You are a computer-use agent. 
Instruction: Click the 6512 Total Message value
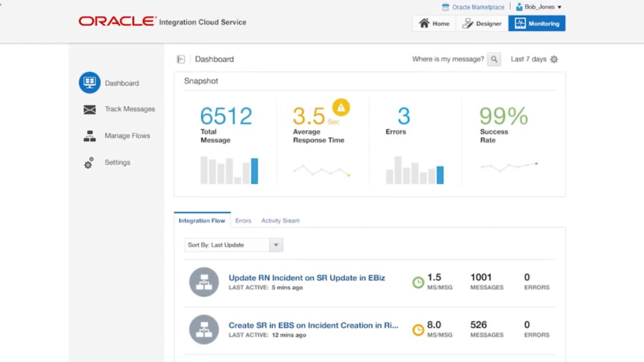226,116
